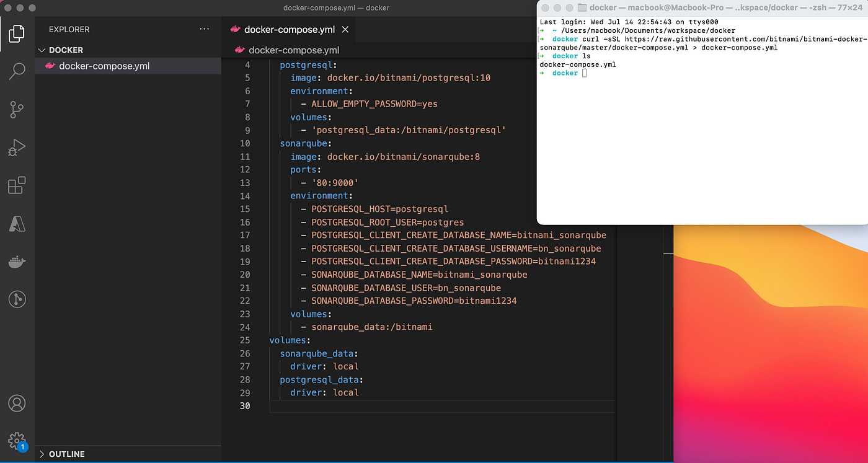Click the folder icon in the Terminal title bar
The height and width of the screenshot is (463, 868).
point(582,7)
